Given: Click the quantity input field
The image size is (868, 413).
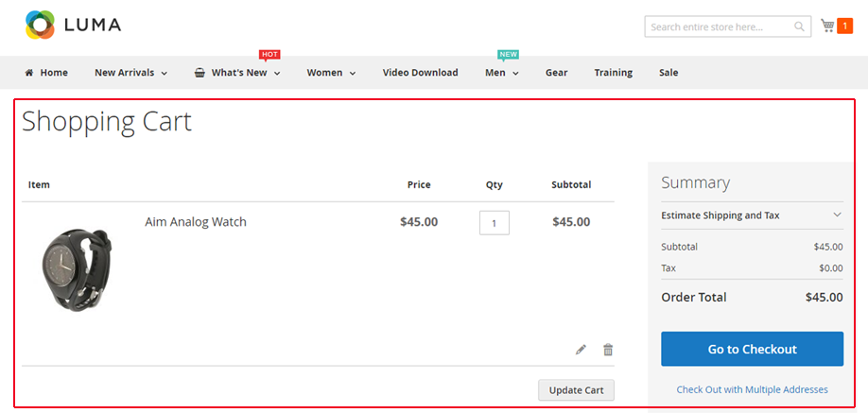Looking at the screenshot, I should [x=495, y=223].
